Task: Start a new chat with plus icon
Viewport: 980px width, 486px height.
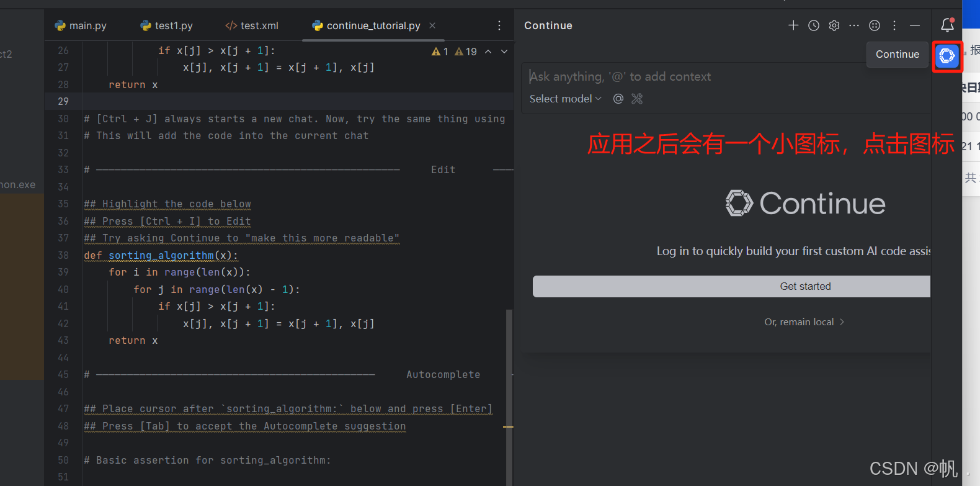Action: pyautogui.click(x=793, y=25)
